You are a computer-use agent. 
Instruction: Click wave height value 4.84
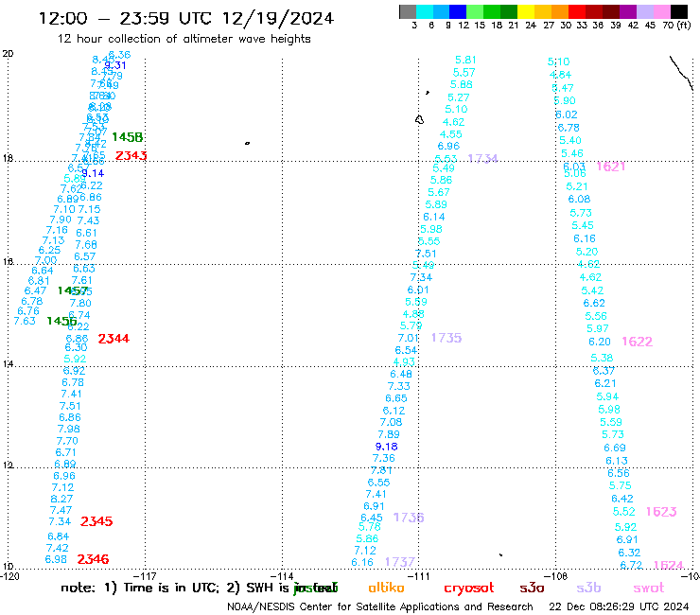click(x=560, y=75)
